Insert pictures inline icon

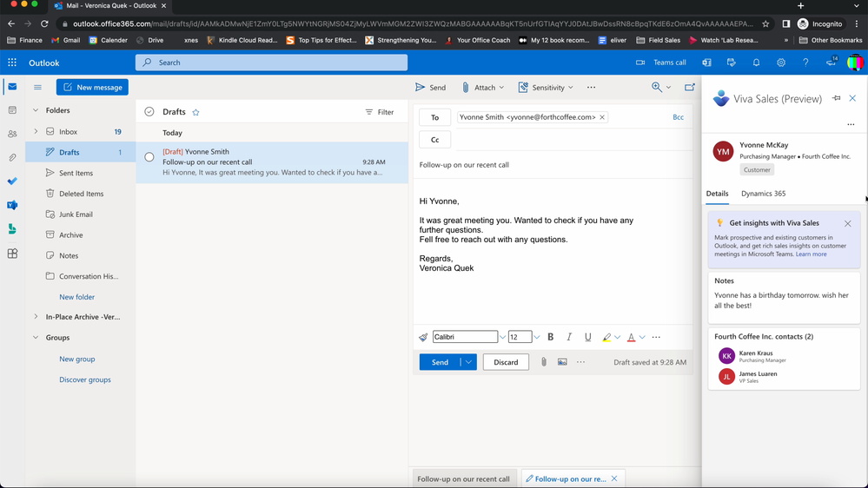tap(562, 362)
